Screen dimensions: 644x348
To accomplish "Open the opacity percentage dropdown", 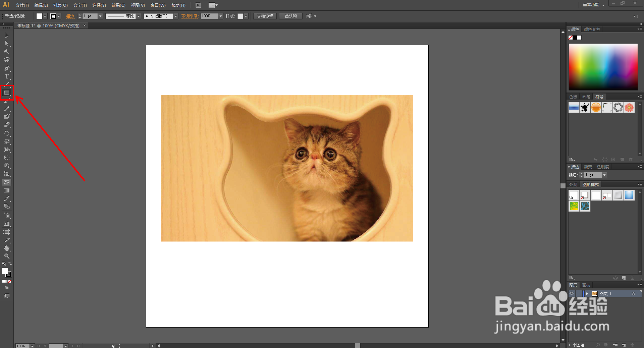I will [x=221, y=16].
